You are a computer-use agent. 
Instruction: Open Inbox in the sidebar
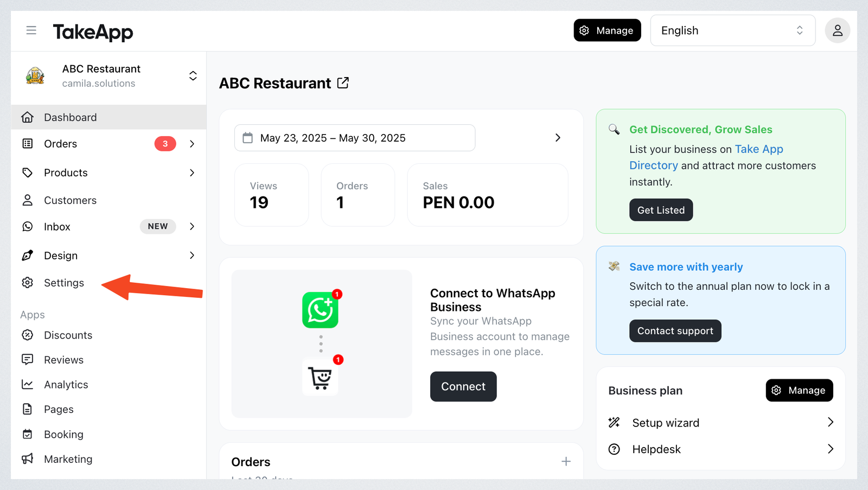point(108,226)
